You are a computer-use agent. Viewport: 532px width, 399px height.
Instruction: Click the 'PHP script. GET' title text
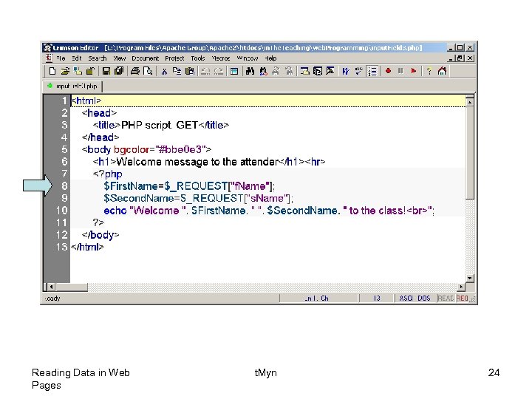[x=160, y=125]
